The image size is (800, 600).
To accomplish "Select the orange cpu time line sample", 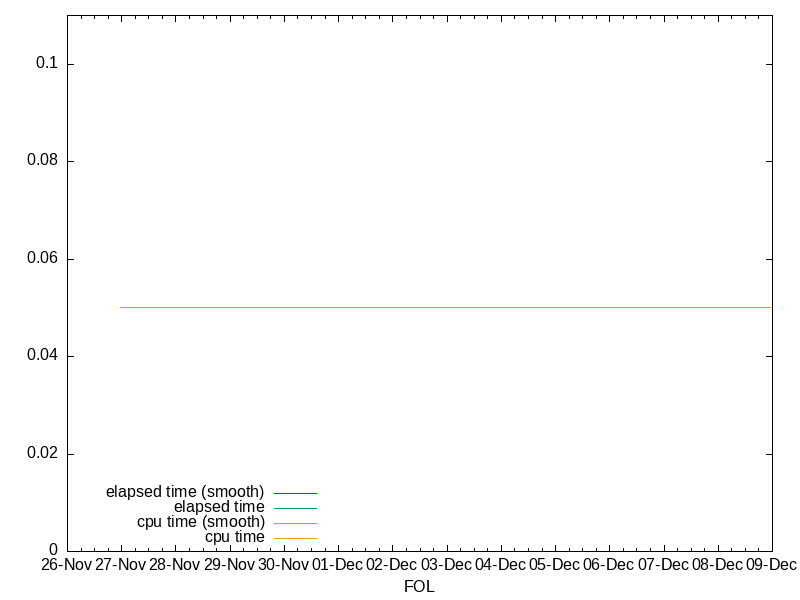I will coord(295,538).
